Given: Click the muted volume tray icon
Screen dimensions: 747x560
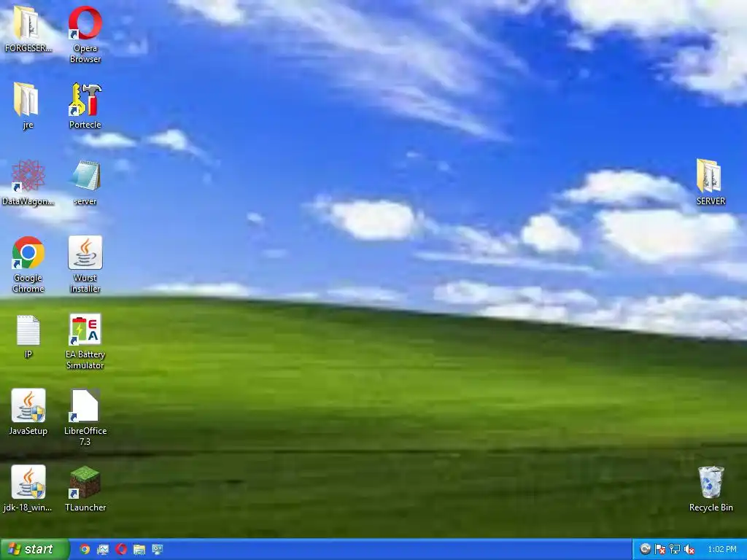Looking at the screenshot, I should pos(689,550).
